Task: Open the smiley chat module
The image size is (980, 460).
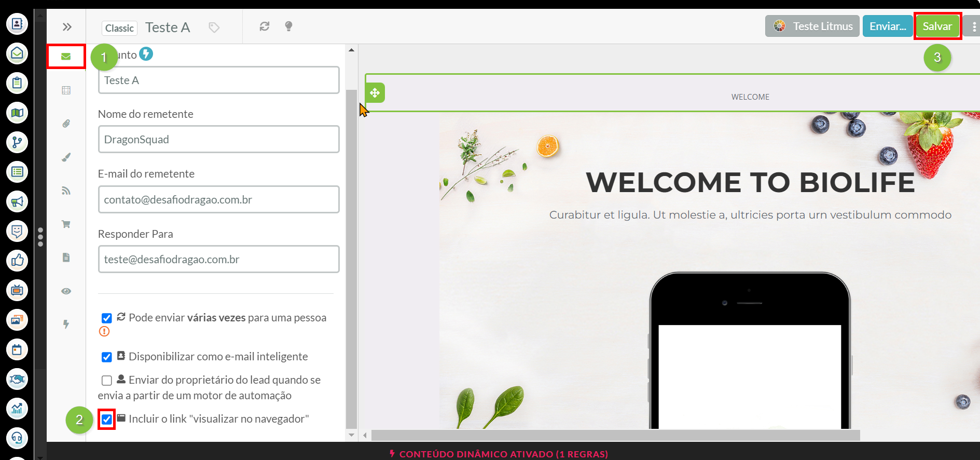Action: pyautogui.click(x=17, y=231)
